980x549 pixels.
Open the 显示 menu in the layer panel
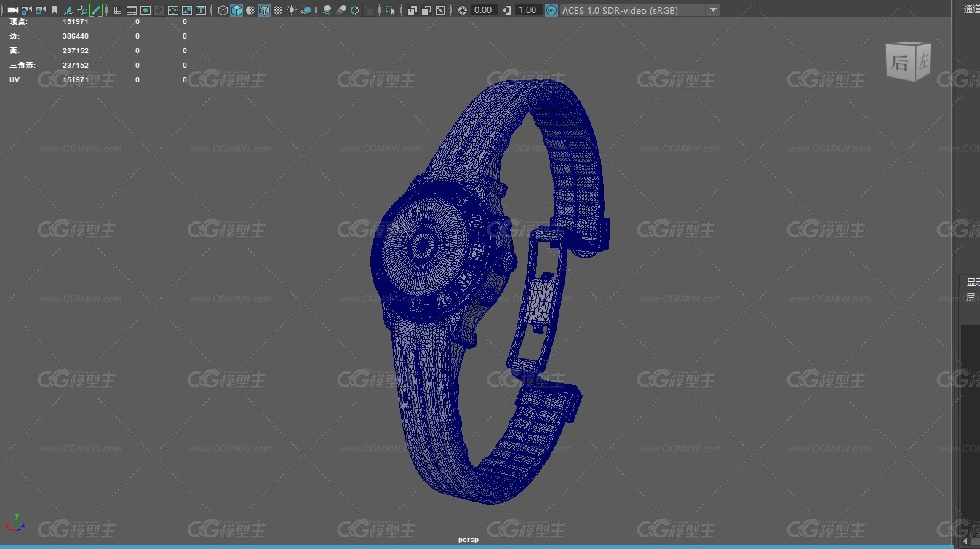(973, 282)
